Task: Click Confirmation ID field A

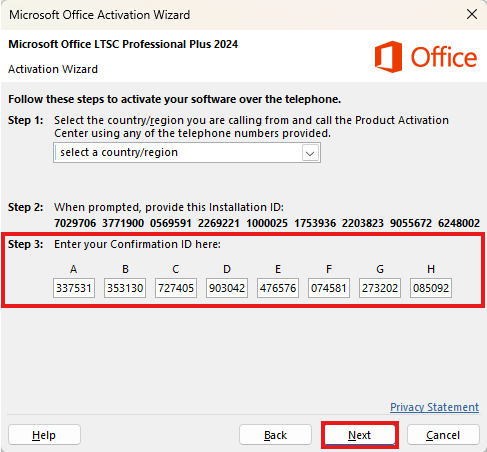Action: (x=74, y=288)
